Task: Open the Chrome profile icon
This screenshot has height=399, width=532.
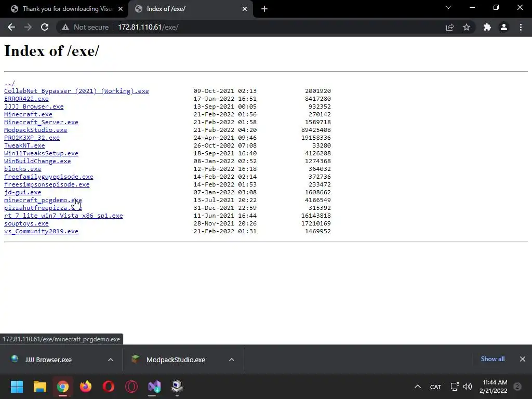Action: point(504,27)
